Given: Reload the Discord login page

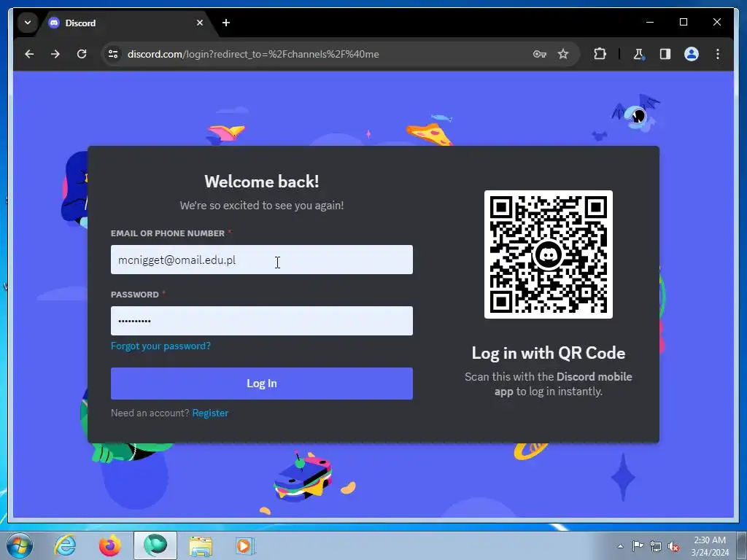Looking at the screenshot, I should (x=82, y=54).
